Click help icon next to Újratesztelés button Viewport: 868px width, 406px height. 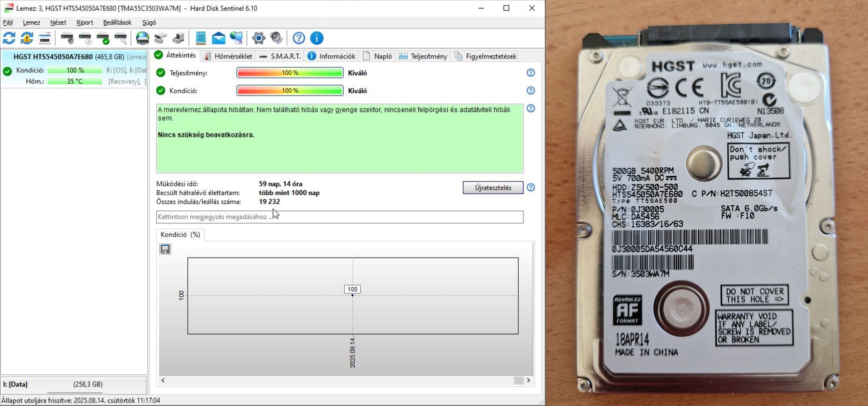(x=531, y=188)
